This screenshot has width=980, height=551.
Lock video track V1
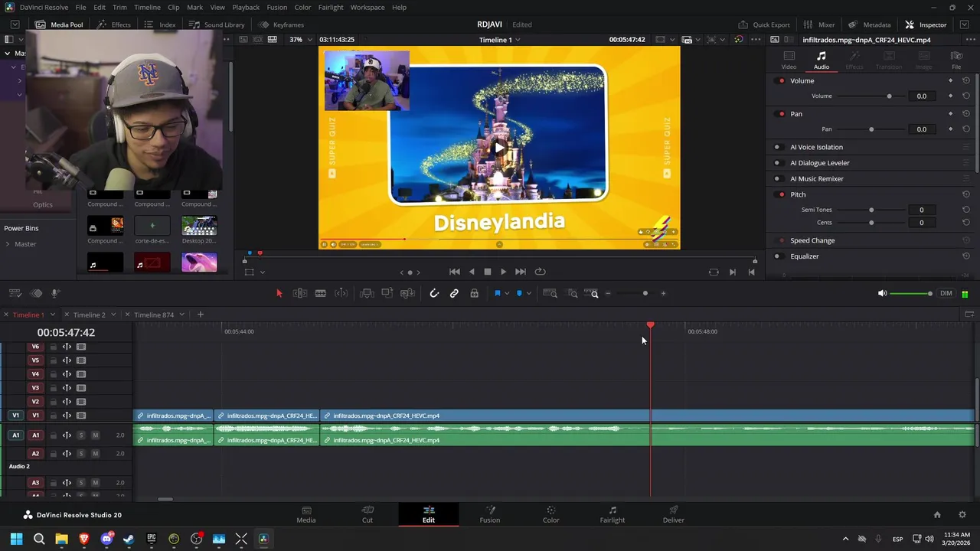tap(53, 416)
